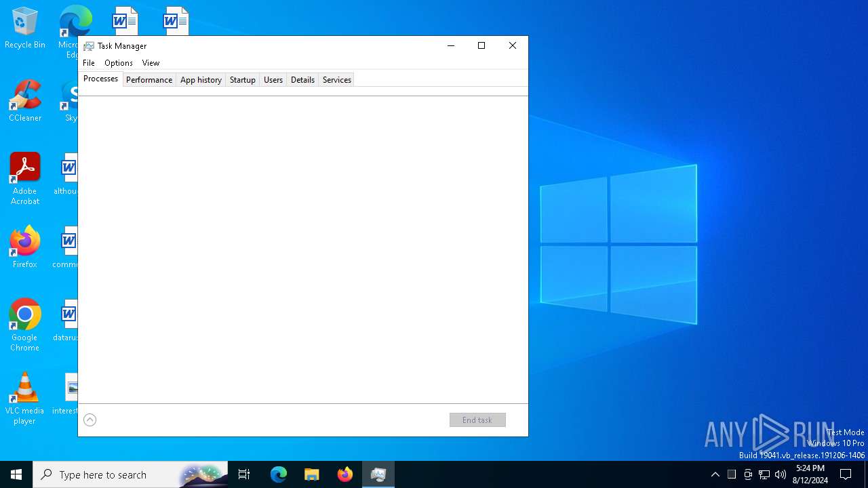Show hidden system tray icons
This screenshot has height=488, width=868.
click(715, 474)
